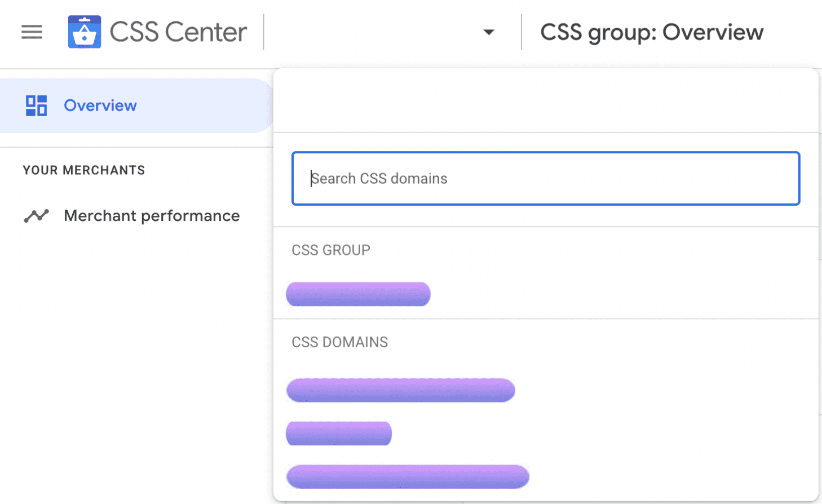Image resolution: width=822 pixels, height=504 pixels.
Task: Collapse the account selector dropdown arrow
Action: pyautogui.click(x=489, y=32)
